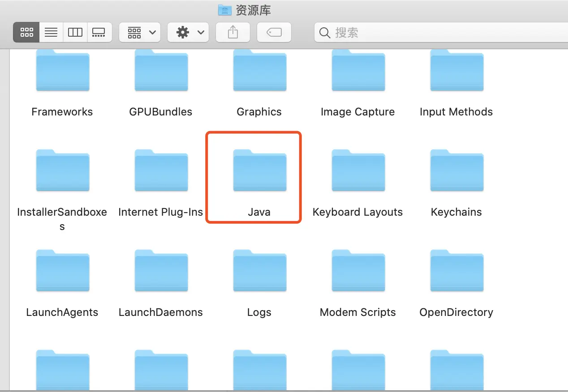Select the Internet Plug-Ins folder icon

pos(161,170)
